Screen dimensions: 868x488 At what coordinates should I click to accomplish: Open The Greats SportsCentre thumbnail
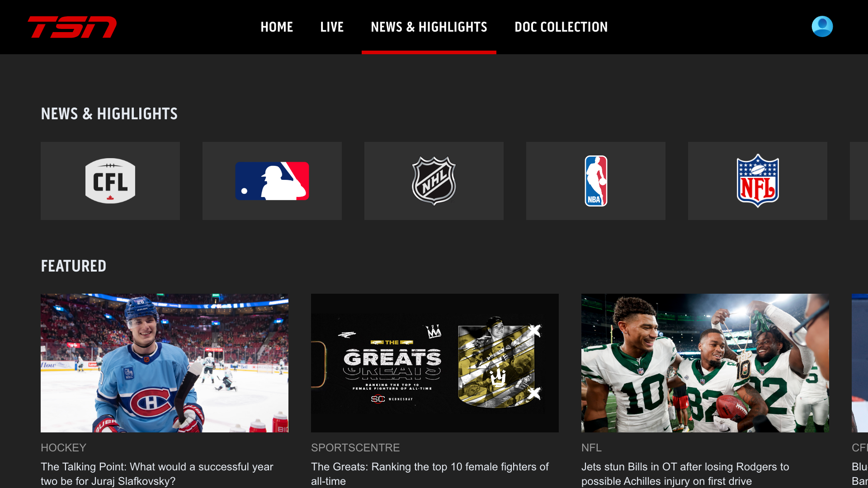tap(435, 363)
